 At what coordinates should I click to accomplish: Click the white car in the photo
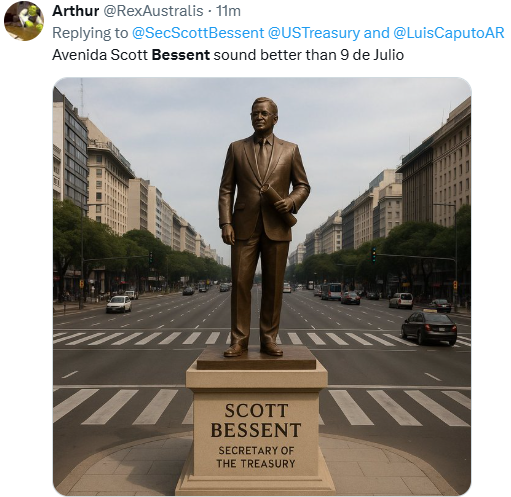tap(119, 304)
